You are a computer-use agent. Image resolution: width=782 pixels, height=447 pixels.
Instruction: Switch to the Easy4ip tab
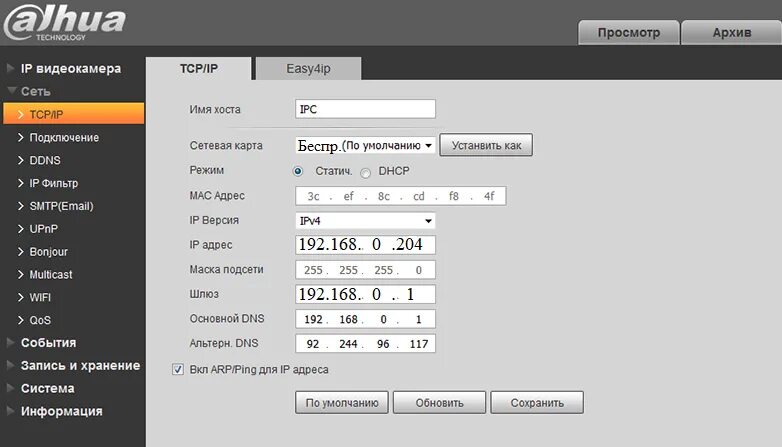308,68
